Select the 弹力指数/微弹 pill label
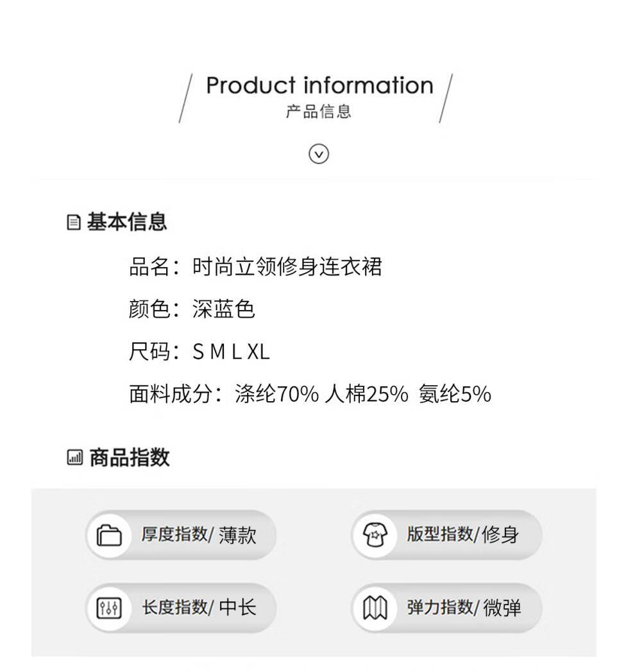Screen dimensions: 635x672 (x=464, y=608)
